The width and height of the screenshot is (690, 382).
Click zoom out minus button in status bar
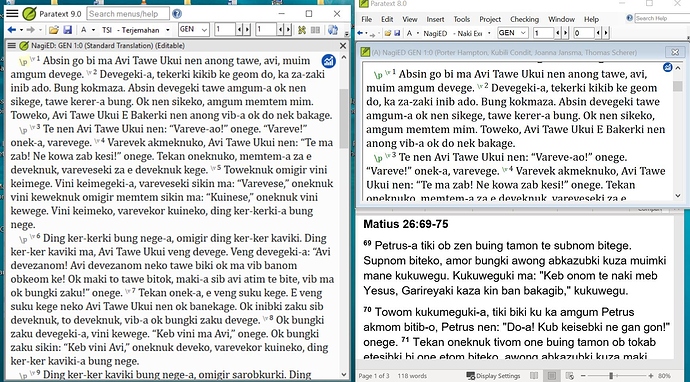click(583, 376)
